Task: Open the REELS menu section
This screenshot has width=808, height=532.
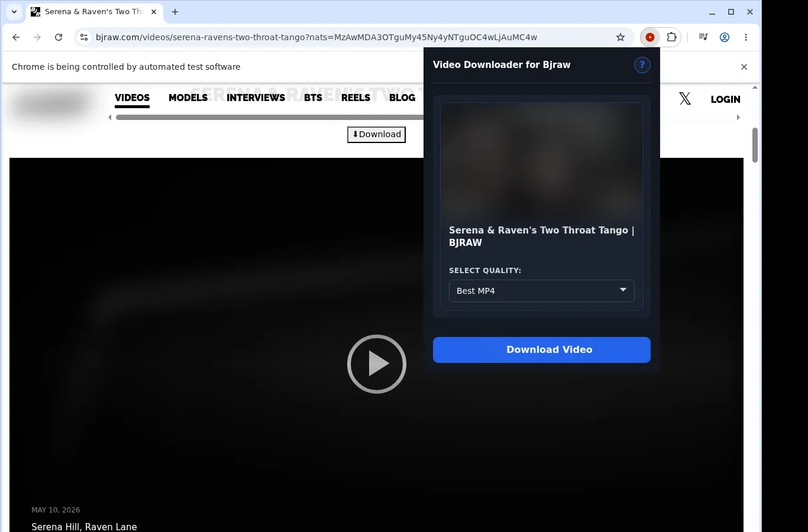Action: coord(355,98)
